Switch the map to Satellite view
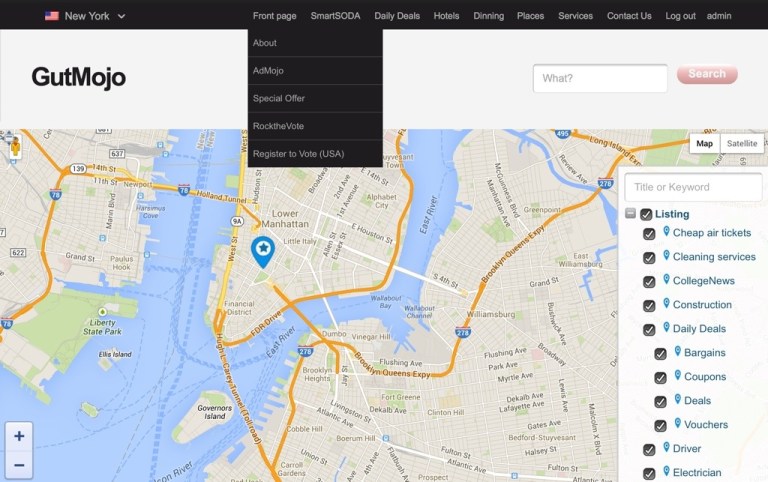 coord(741,144)
